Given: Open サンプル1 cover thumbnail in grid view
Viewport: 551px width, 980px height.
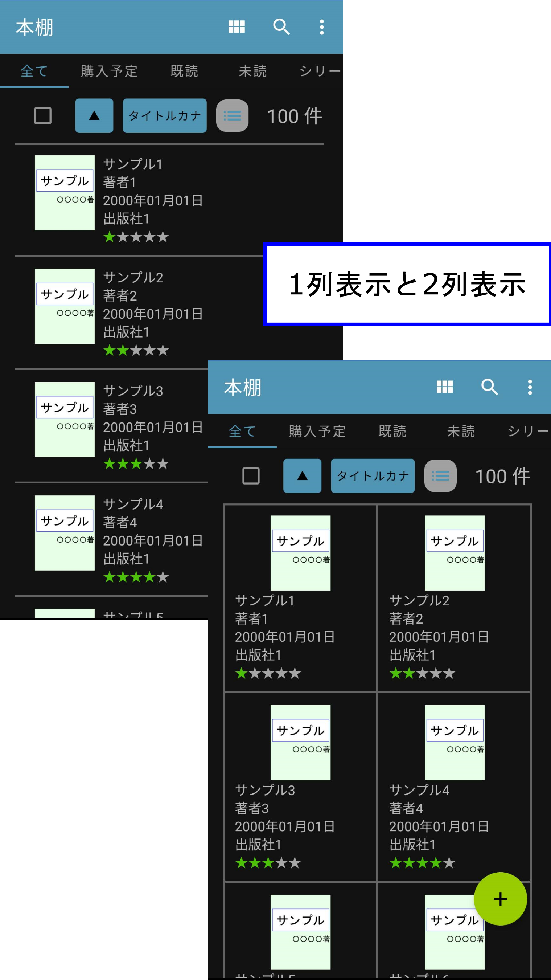Looking at the screenshot, I should [300, 553].
